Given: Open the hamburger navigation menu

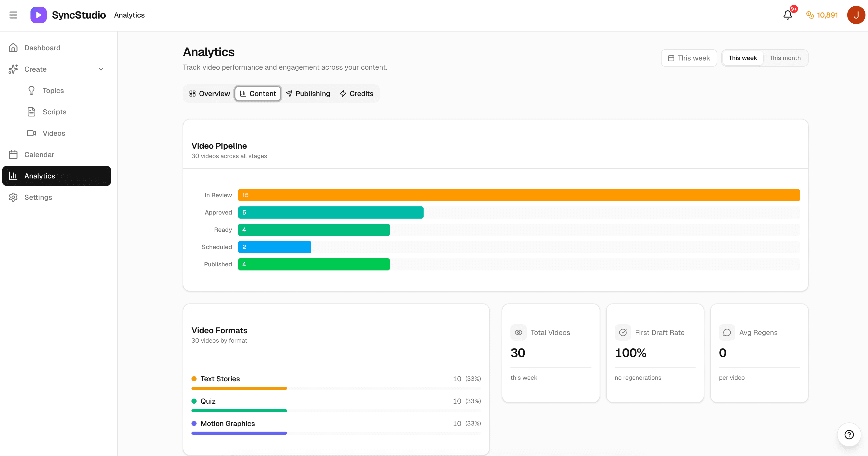Looking at the screenshot, I should click(x=13, y=15).
